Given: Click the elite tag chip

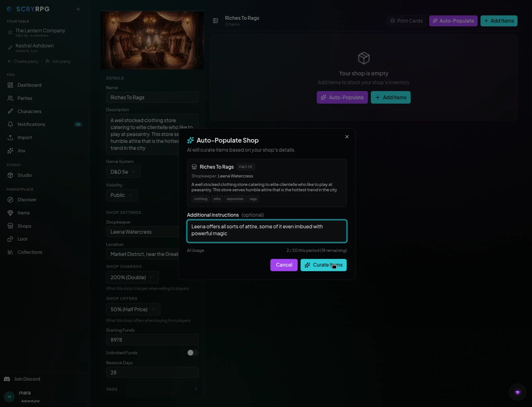Looking at the screenshot, I should (217, 199).
